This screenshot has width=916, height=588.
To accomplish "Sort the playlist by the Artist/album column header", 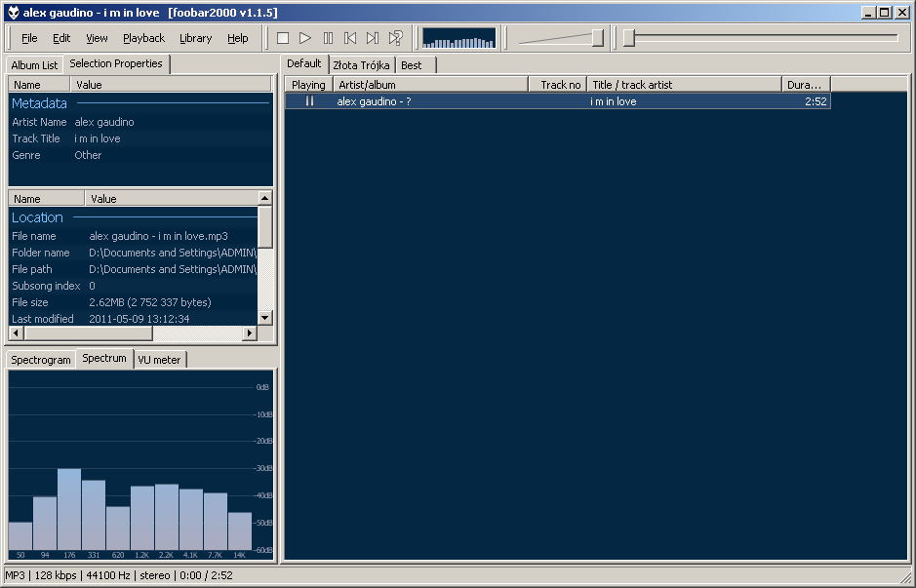I will (429, 85).
